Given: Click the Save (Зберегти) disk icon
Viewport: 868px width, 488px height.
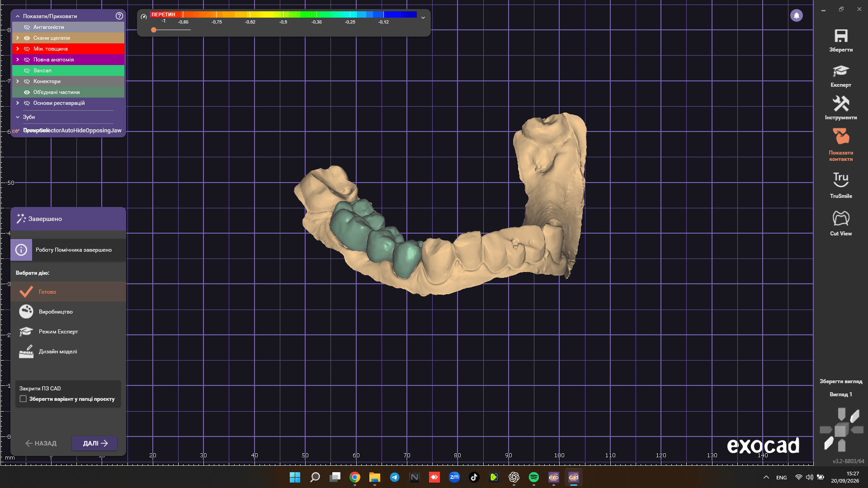Looking at the screenshot, I should 841,36.
